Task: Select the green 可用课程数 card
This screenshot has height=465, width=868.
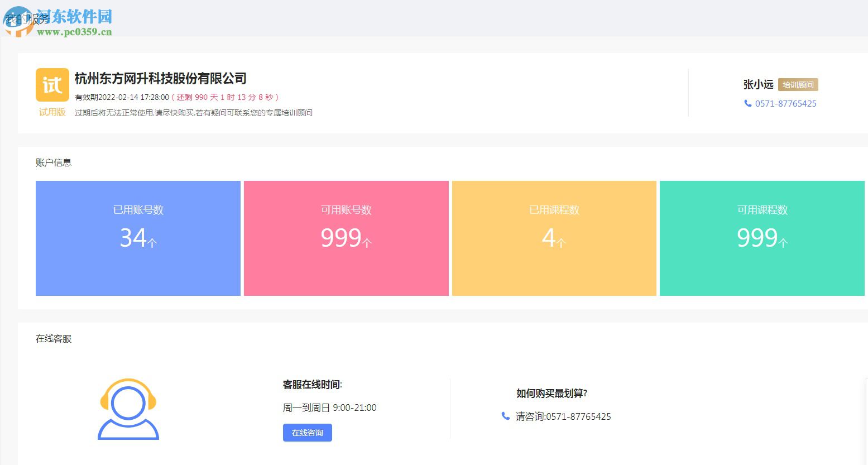Action: coord(762,238)
